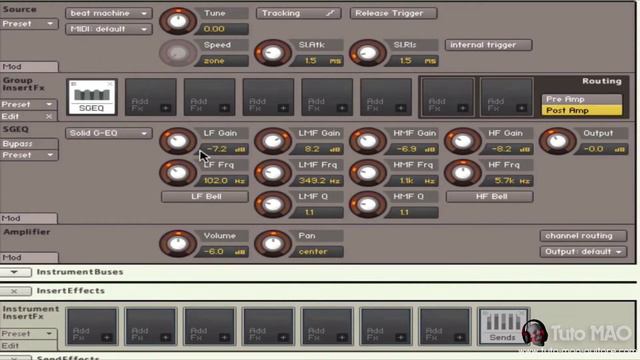Screen dimensions: 640x360
Task: Click the HMF Gain knob
Action: tap(368, 141)
